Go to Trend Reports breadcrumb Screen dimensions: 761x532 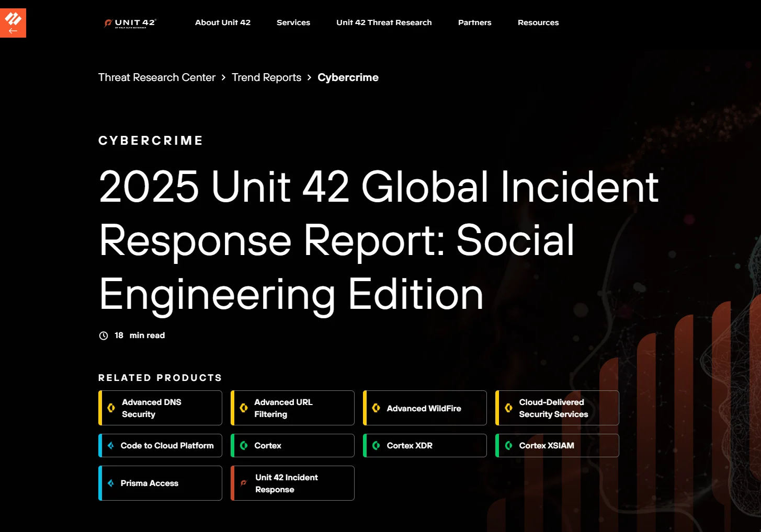tap(267, 77)
